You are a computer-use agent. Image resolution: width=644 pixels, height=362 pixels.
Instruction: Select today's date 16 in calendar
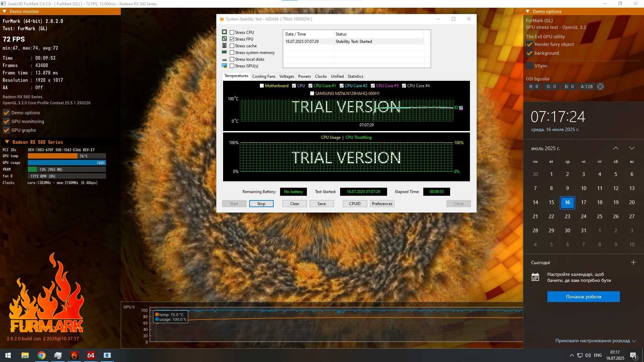pyautogui.click(x=568, y=202)
